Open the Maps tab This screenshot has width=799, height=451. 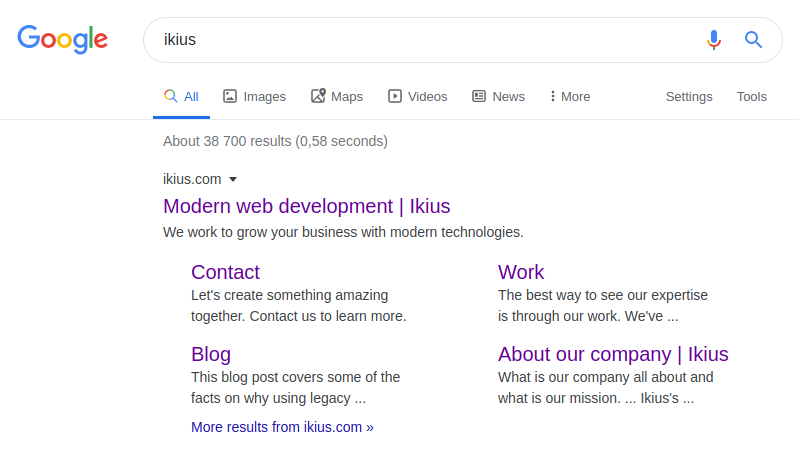(x=337, y=96)
